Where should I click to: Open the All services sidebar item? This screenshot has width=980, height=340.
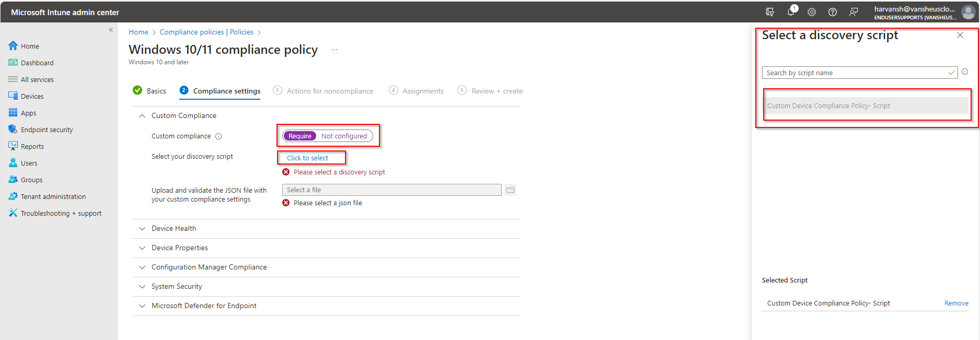(31, 79)
